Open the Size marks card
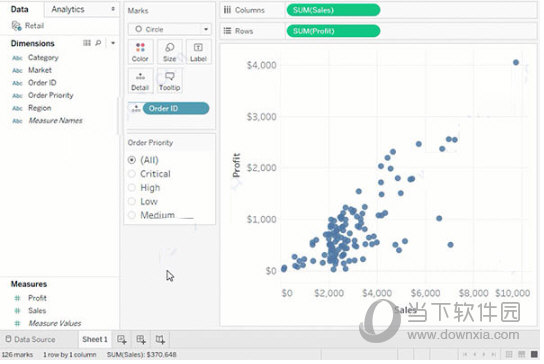This screenshot has height=364, width=544. pos(170,52)
